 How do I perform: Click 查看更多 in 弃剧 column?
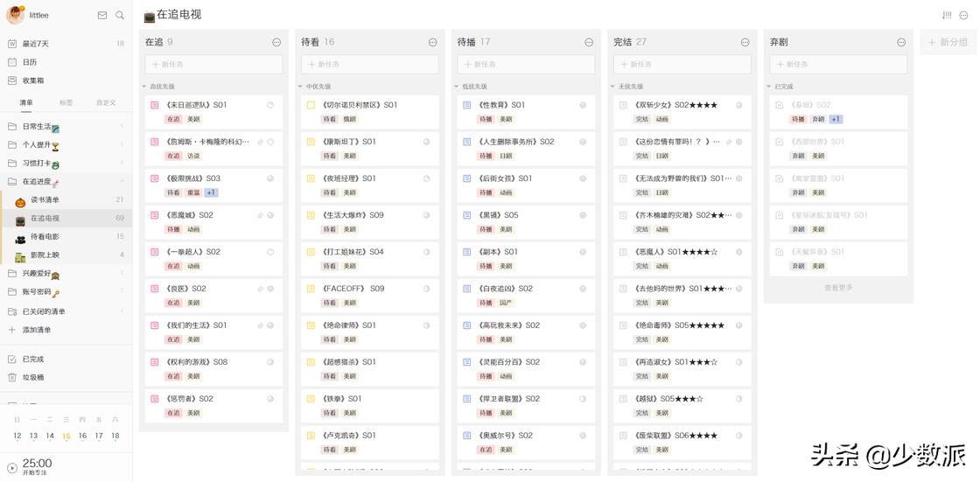(x=837, y=288)
